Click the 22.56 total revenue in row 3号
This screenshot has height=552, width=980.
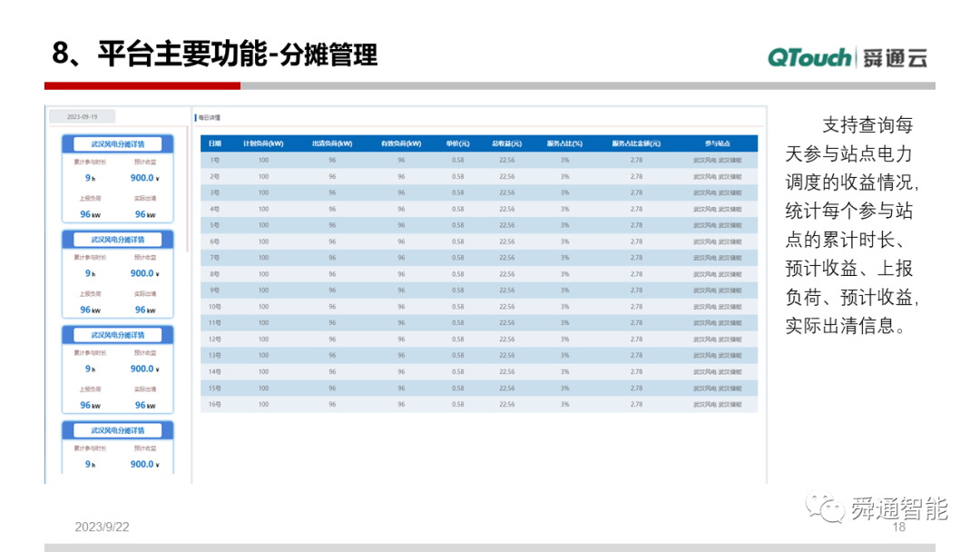click(x=506, y=192)
